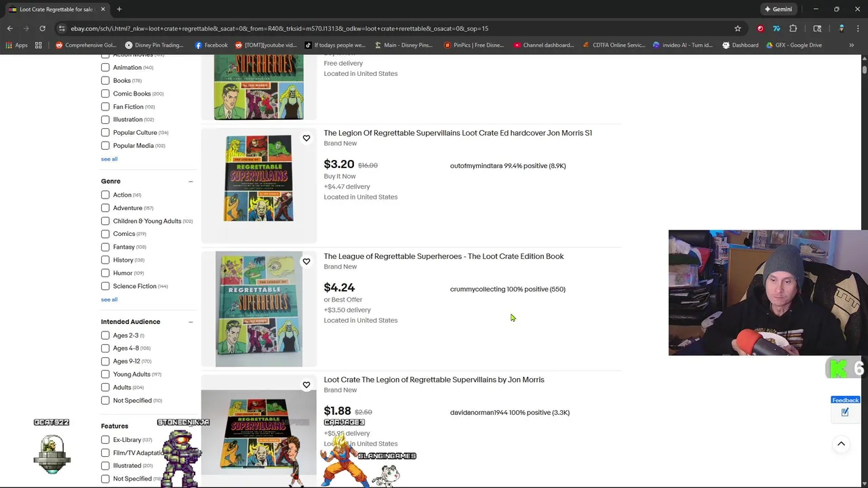Check the Adventure genre filter

point(105,208)
